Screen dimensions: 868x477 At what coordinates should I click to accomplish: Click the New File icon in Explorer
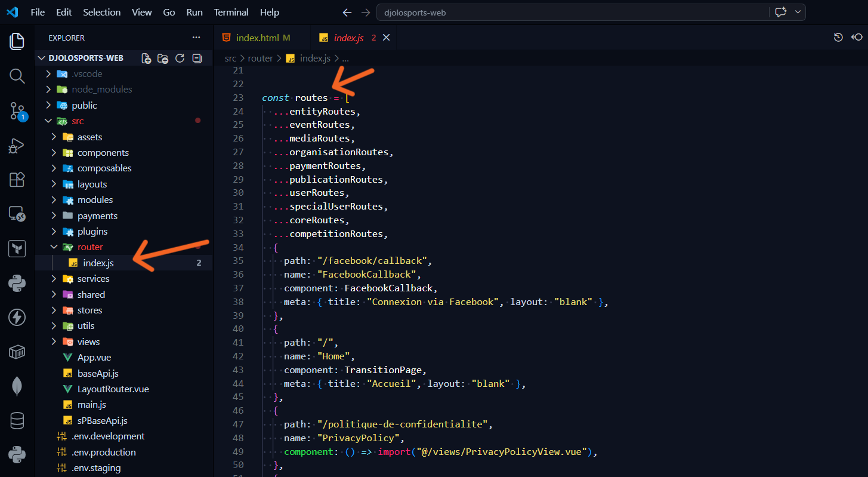click(x=145, y=58)
